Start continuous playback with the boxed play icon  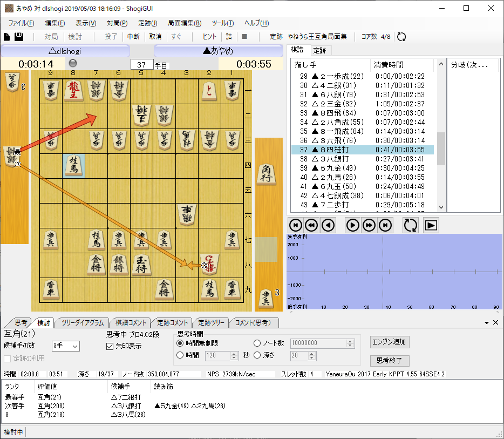(430, 225)
